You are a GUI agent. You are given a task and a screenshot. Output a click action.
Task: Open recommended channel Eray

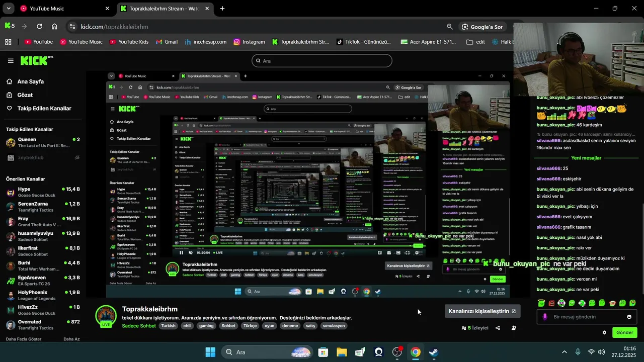coord(43,222)
